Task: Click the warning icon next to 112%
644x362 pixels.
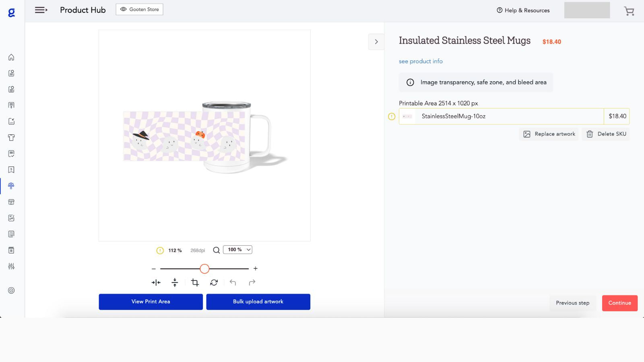Action: tap(160, 250)
